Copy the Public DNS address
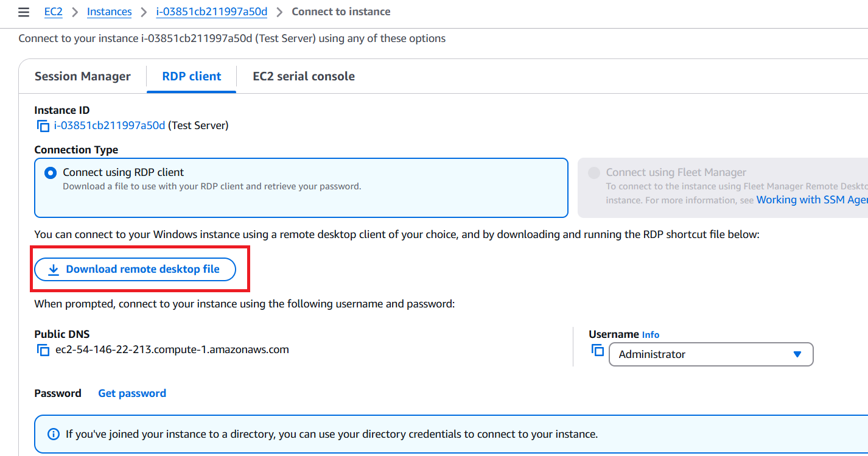The height and width of the screenshot is (456, 868). (x=43, y=349)
